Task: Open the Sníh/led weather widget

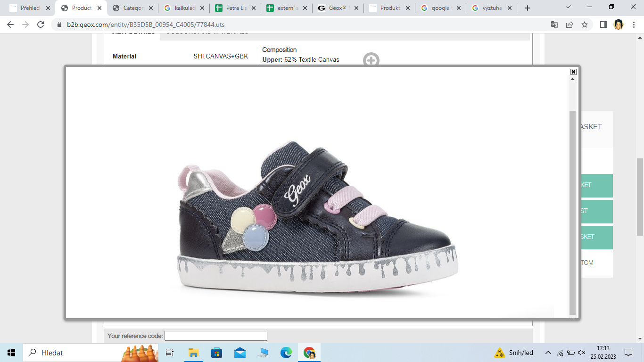Action: coord(514,353)
